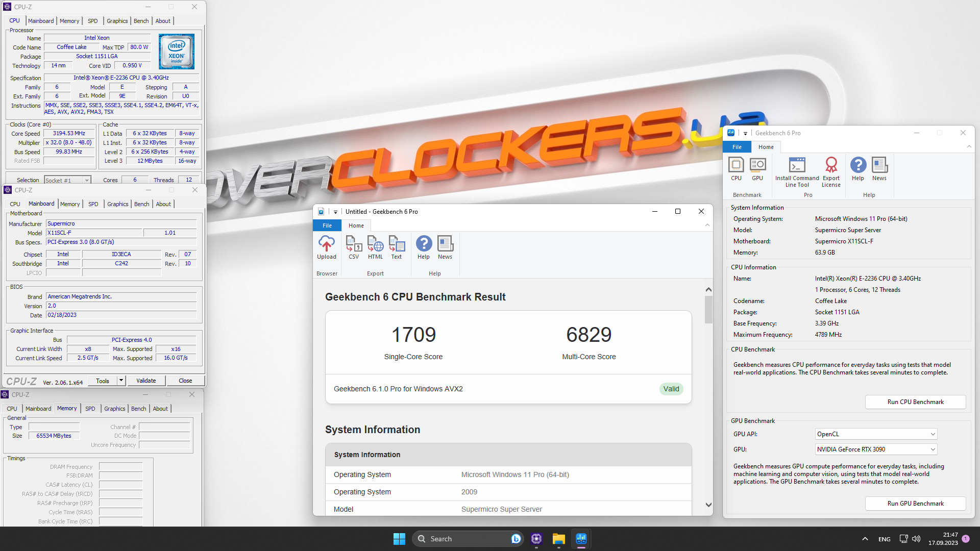Open Bench tab in bottom CPU-Z window
Viewport: 980px width, 551px height.
pyautogui.click(x=138, y=409)
